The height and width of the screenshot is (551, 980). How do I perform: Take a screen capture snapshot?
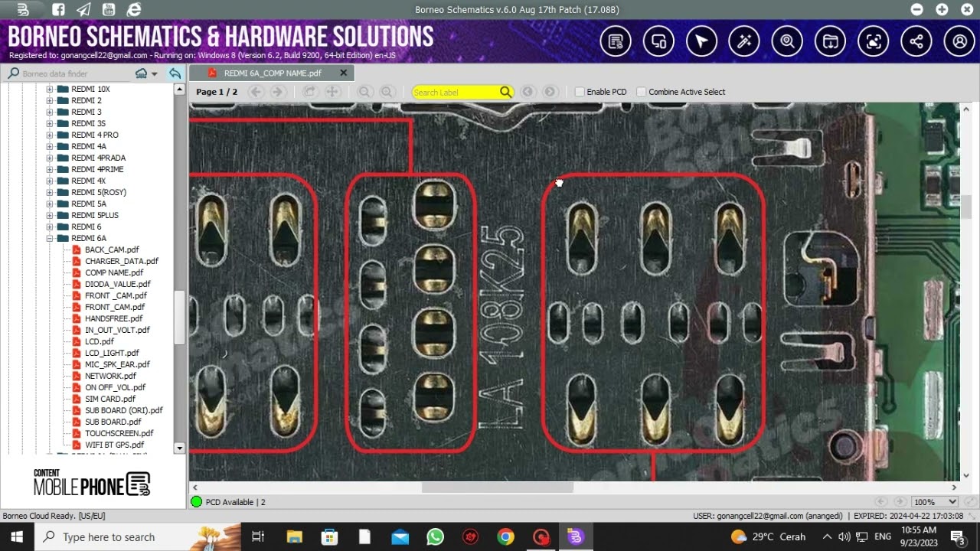(x=873, y=41)
